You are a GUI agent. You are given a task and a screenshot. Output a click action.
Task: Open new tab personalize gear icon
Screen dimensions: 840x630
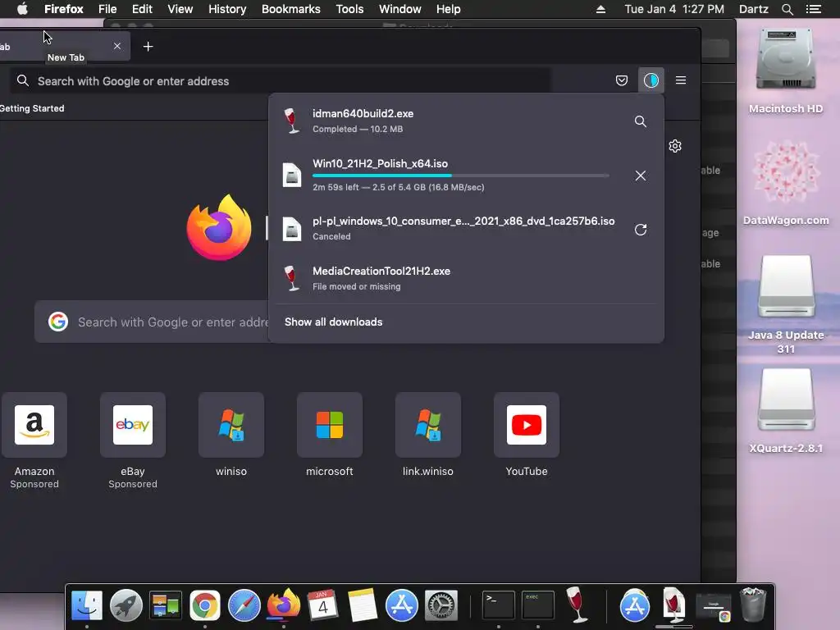click(675, 146)
